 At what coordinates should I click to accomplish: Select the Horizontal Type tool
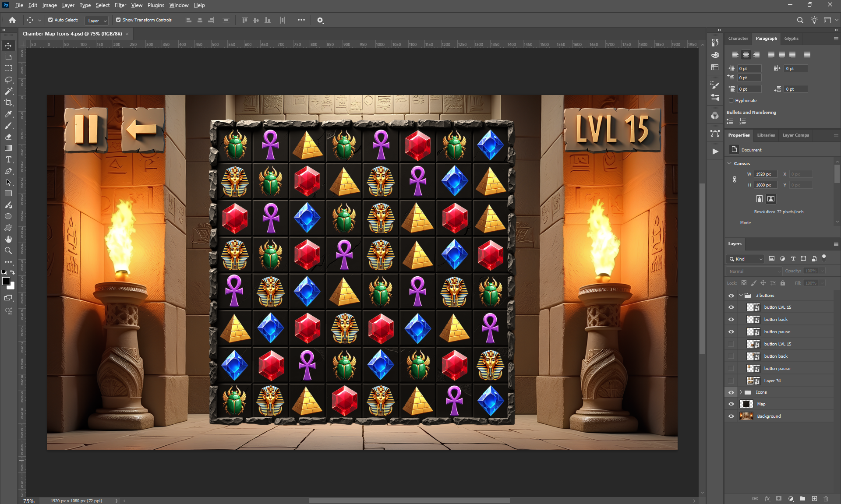[8, 159]
